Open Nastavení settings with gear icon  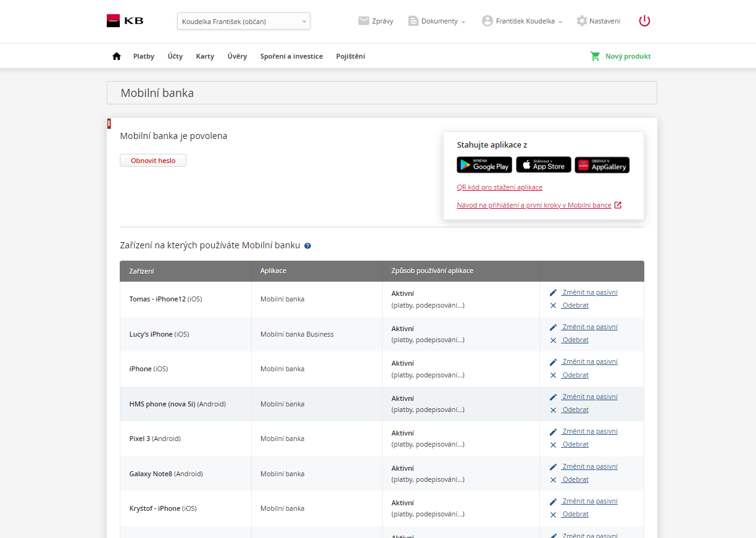tap(581, 21)
